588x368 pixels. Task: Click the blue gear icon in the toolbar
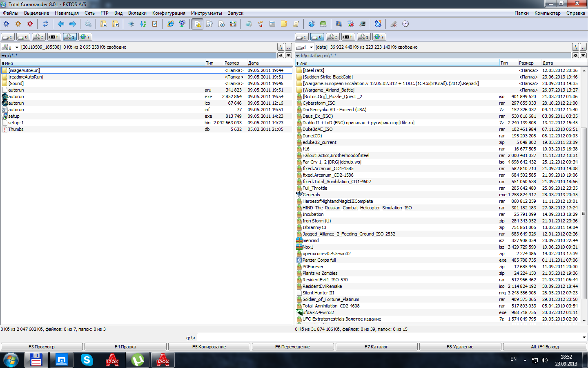[x=6, y=24]
